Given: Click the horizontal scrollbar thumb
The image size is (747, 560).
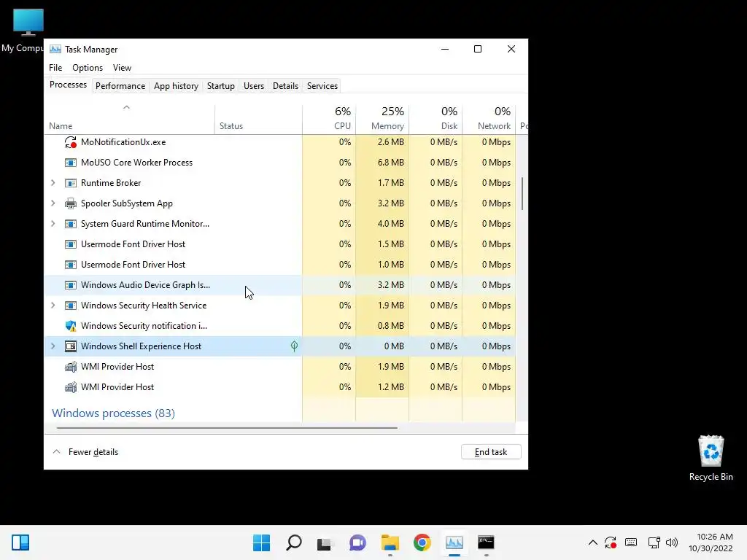Looking at the screenshot, I should pos(227,427).
